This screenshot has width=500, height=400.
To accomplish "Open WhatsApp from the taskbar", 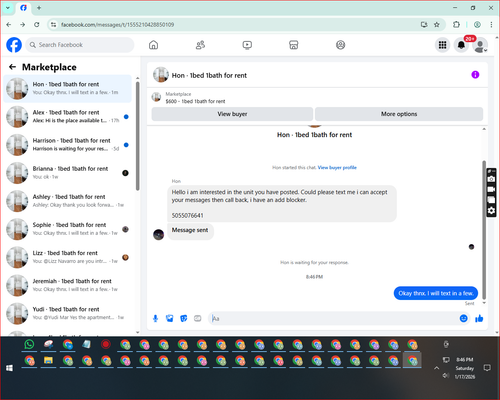I will [x=29, y=344].
